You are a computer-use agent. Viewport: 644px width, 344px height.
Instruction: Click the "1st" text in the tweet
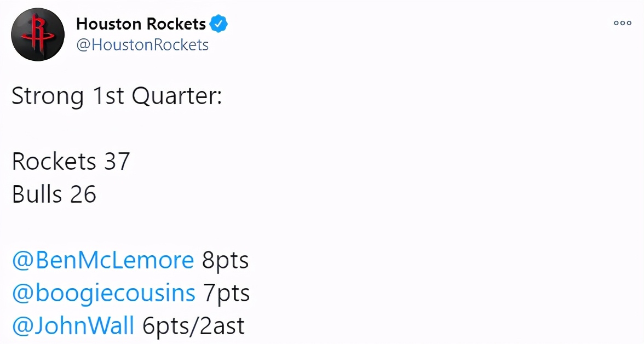(x=108, y=96)
